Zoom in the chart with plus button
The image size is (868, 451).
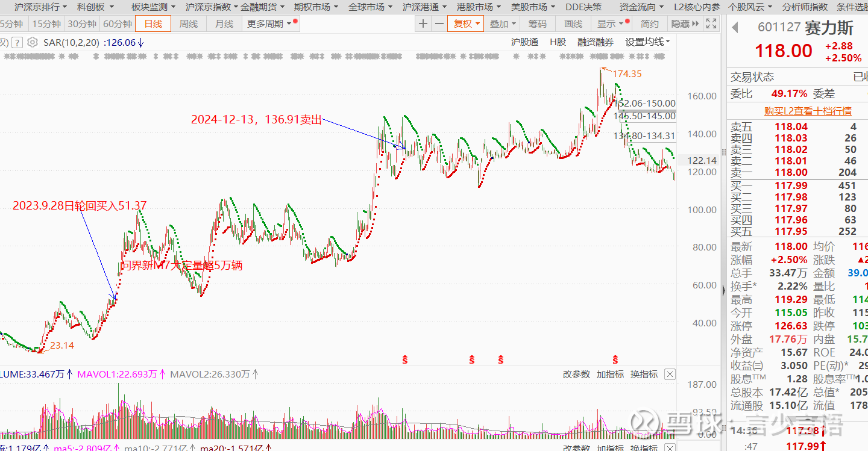click(423, 23)
